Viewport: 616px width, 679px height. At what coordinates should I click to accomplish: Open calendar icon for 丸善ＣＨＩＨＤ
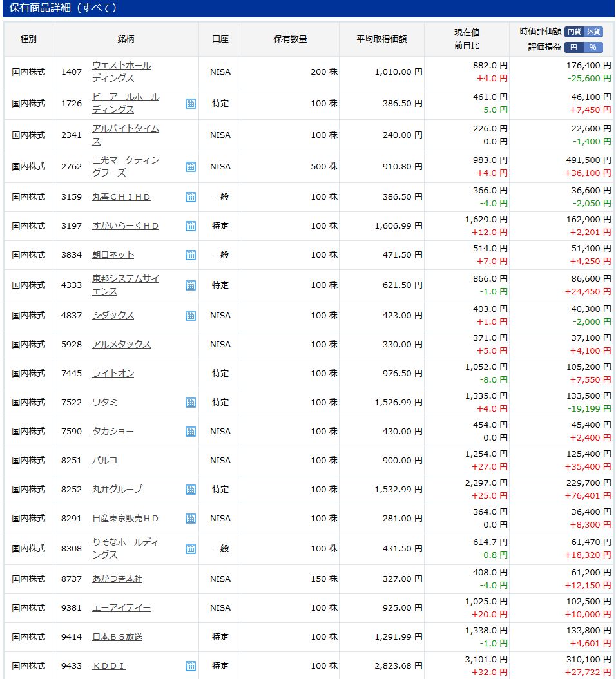(191, 197)
